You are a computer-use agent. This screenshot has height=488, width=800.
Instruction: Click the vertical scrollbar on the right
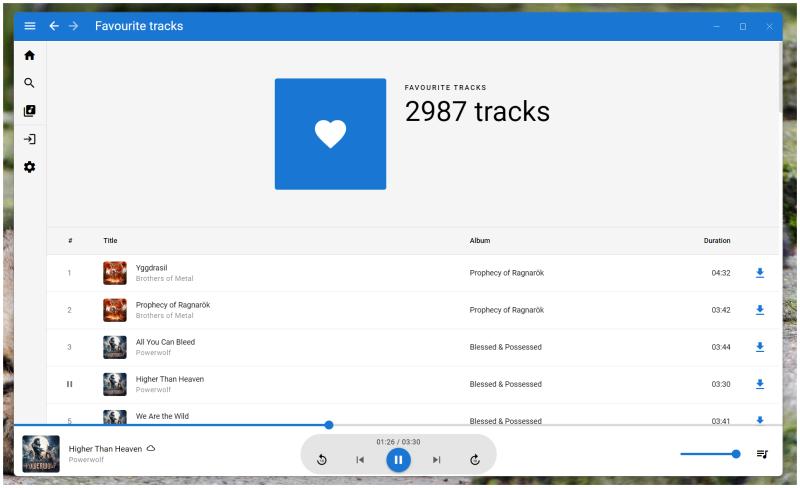point(780,78)
